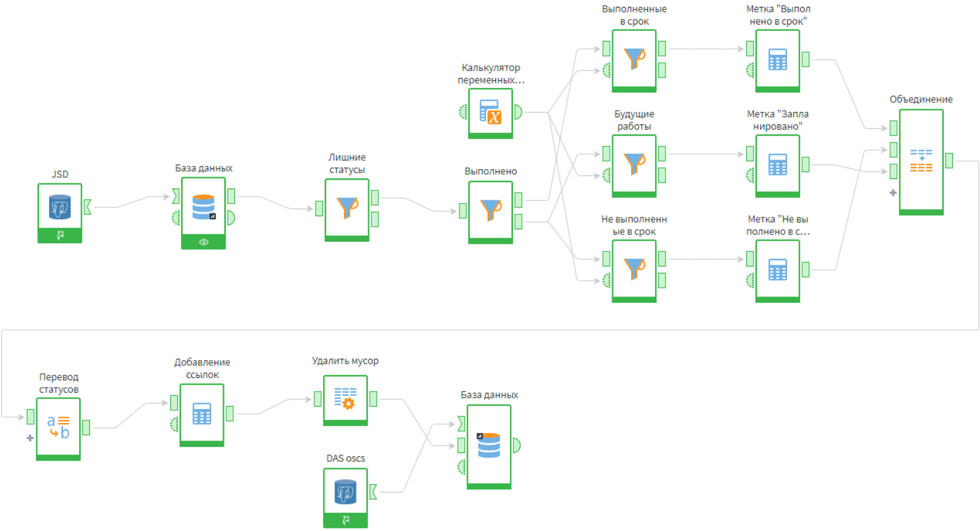Add port with plus on Перевод статусов

tap(30, 438)
